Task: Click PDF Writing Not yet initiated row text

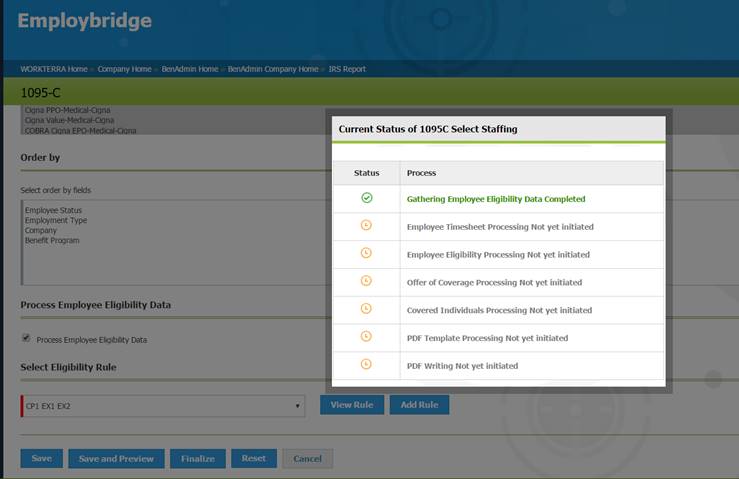Action: [462, 366]
